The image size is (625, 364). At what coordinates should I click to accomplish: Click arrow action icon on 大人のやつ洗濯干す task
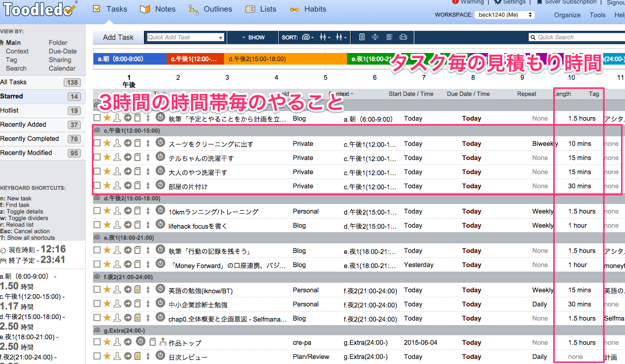click(x=127, y=172)
